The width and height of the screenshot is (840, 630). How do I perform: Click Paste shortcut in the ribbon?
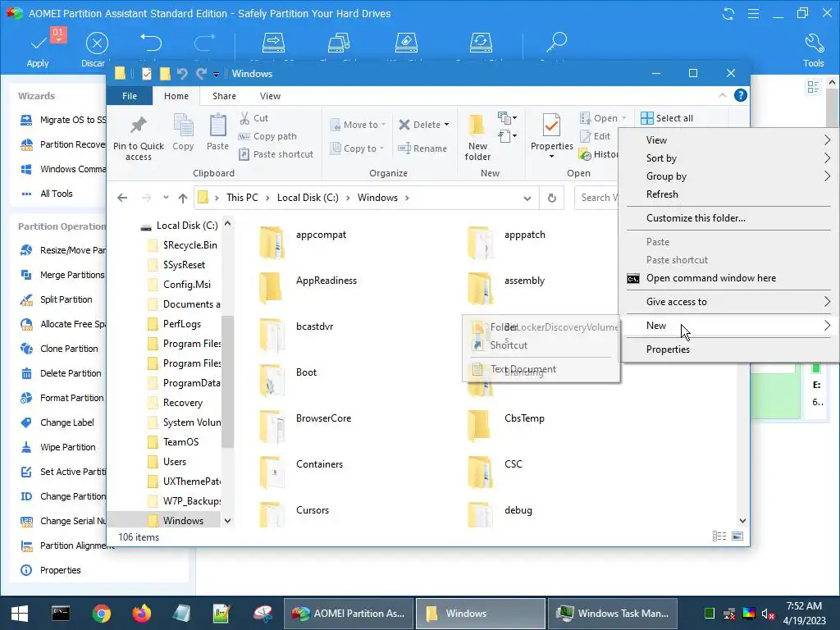[276, 154]
